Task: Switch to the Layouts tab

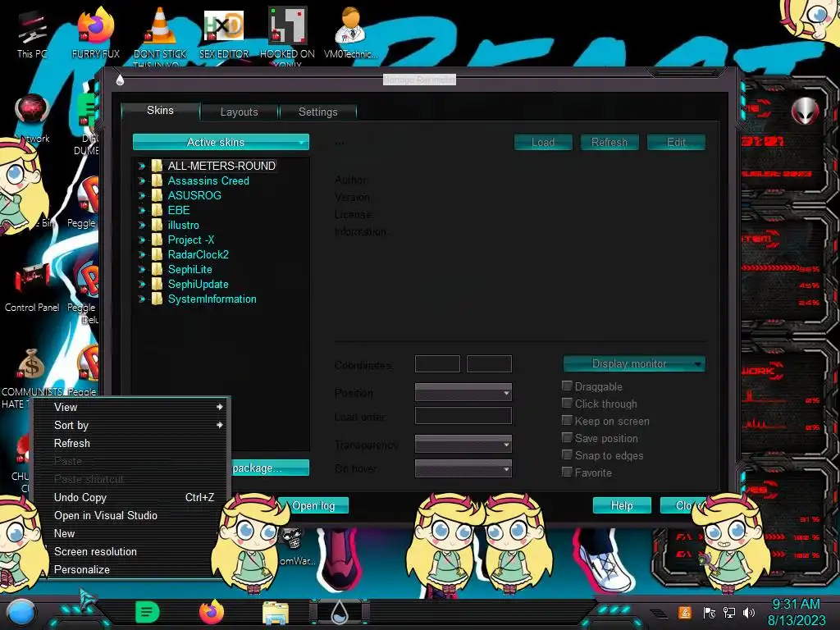Action: pyautogui.click(x=240, y=112)
